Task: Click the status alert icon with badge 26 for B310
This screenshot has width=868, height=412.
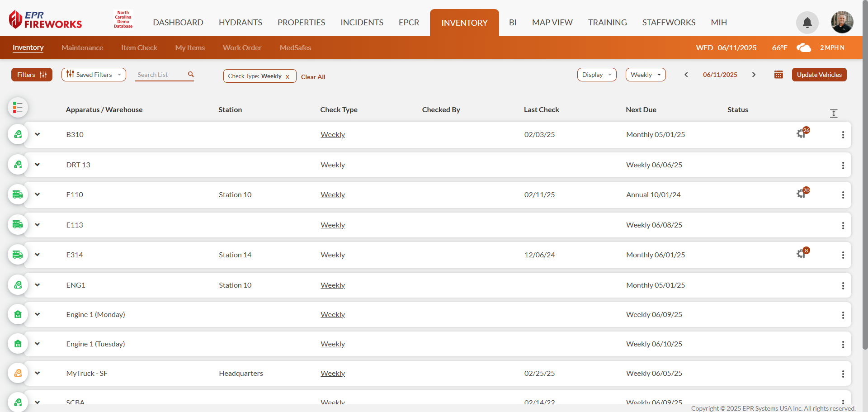Action: [802, 134]
